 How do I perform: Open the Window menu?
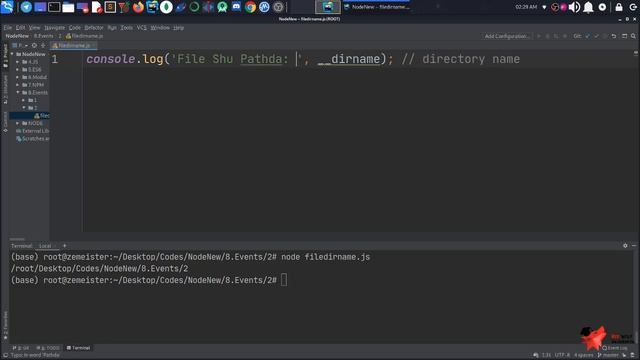coord(160,27)
